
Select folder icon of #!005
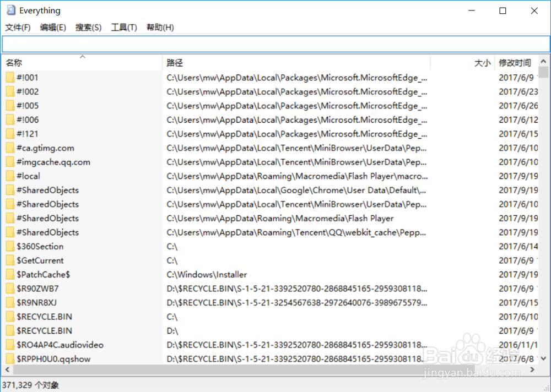pos(10,105)
